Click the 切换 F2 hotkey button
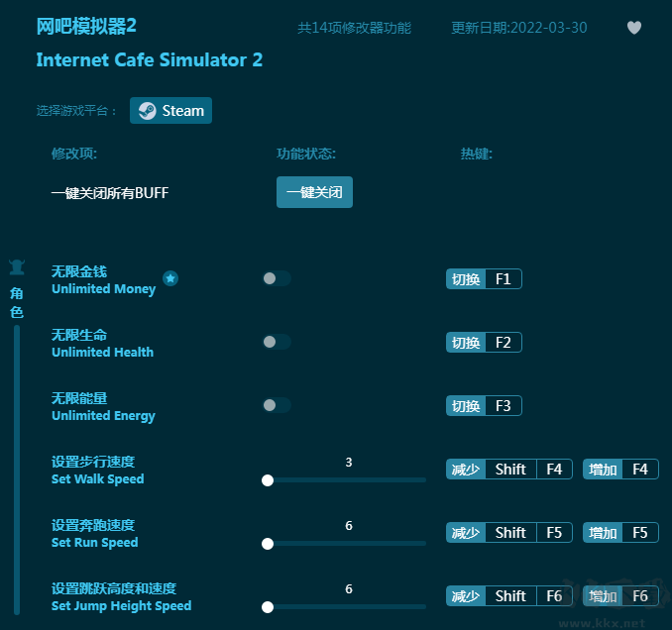Viewport: 672px width, 630px height. click(484, 343)
